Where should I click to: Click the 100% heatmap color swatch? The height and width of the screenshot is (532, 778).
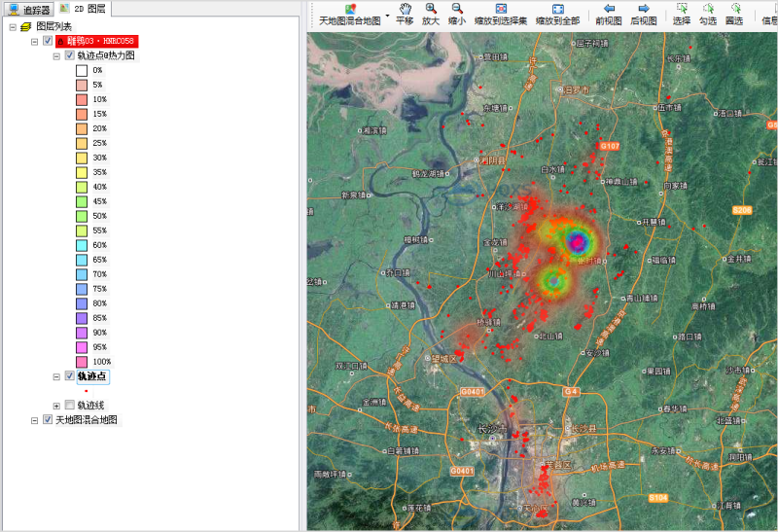point(83,362)
